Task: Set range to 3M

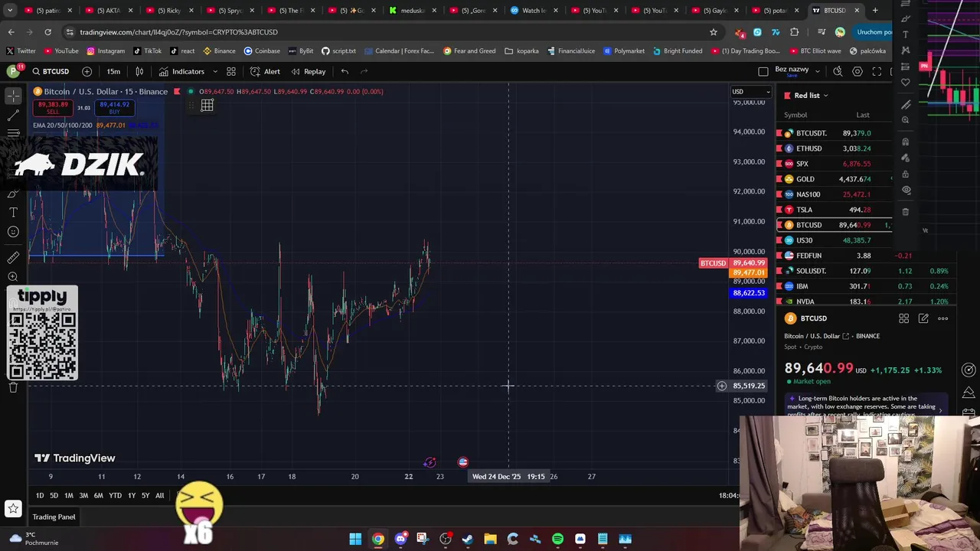Action: 83,496
